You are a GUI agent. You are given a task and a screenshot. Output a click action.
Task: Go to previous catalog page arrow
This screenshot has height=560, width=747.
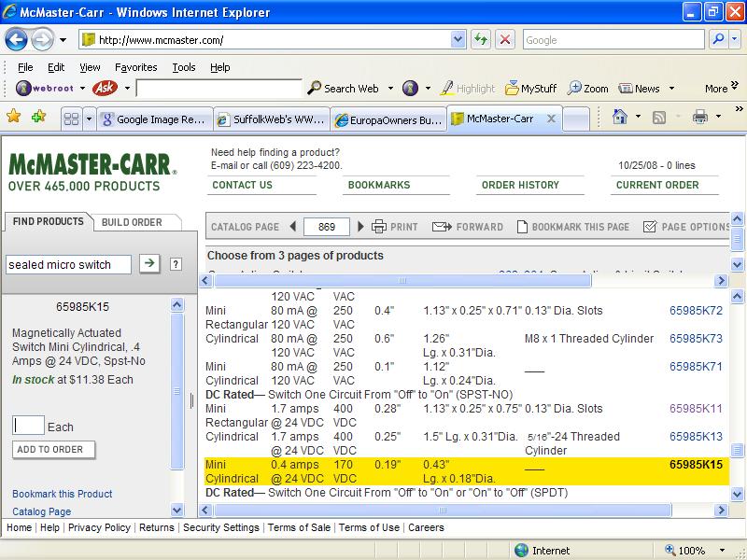(292, 227)
